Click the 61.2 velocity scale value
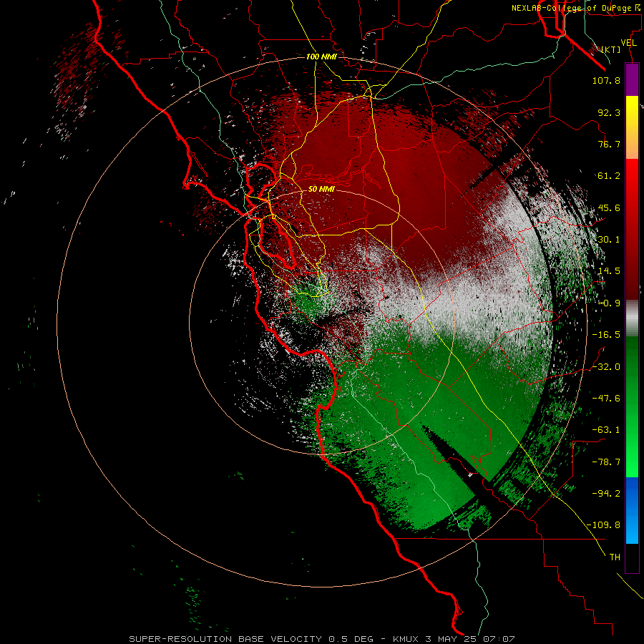The width and height of the screenshot is (644, 644). [x=609, y=176]
